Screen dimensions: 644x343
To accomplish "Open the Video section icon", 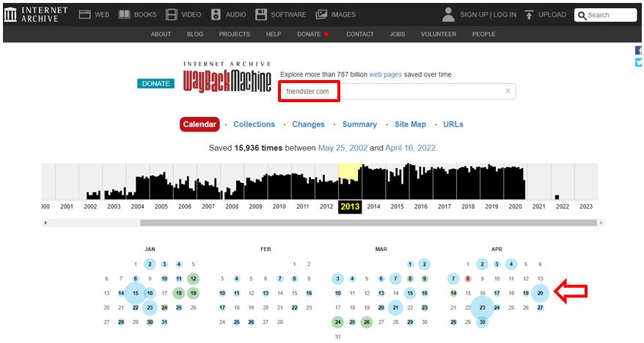I will point(171,15).
